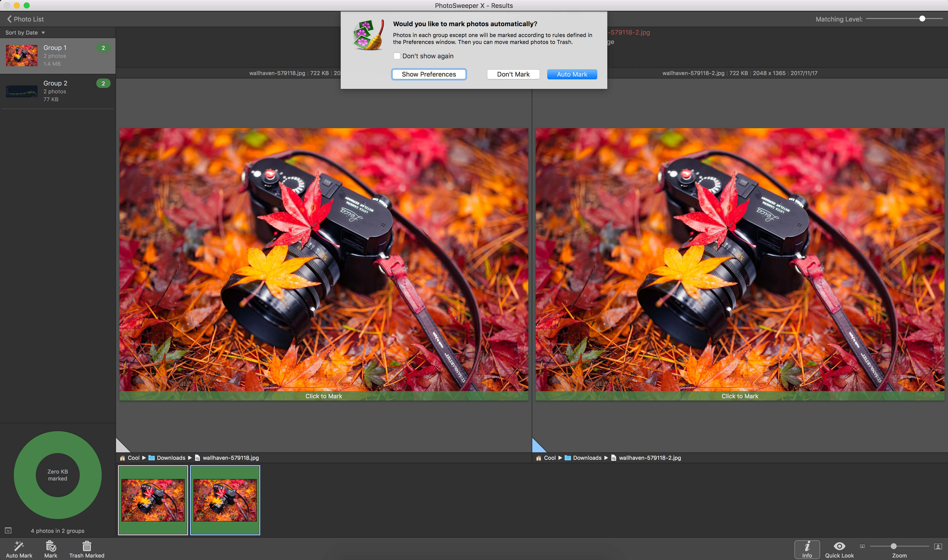Click the Auto Mark button in dialog
Screen dimensions: 948x560
[x=572, y=74]
